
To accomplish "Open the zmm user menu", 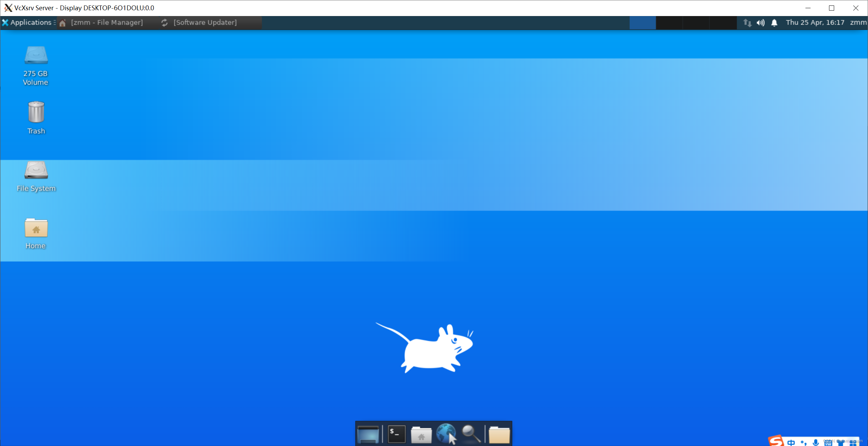I will [x=858, y=23].
